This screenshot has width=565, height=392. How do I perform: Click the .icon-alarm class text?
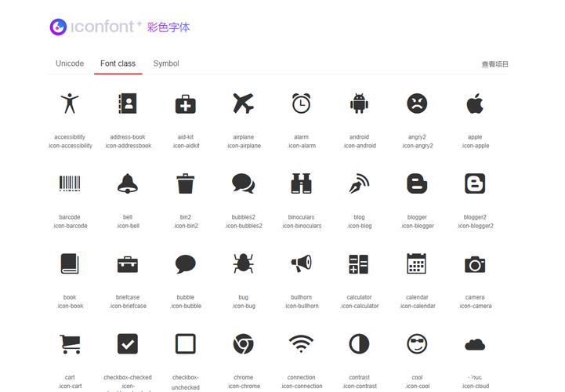pyautogui.click(x=302, y=146)
